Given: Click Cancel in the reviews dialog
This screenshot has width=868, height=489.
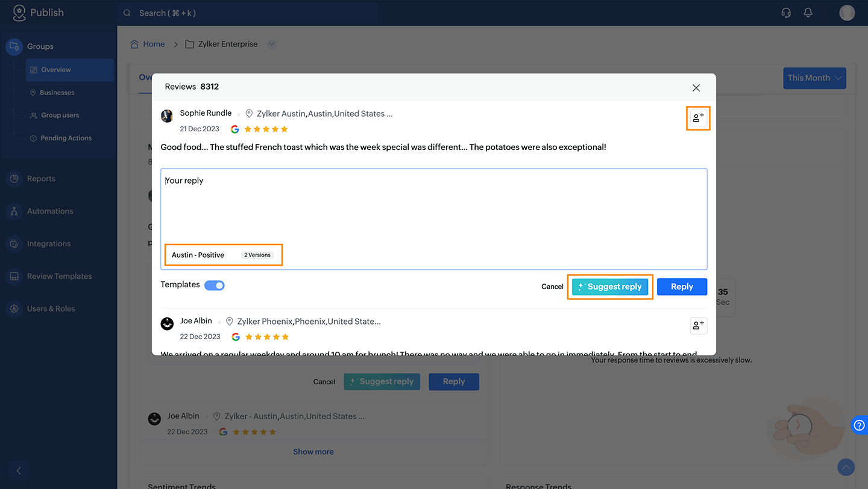Looking at the screenshot, I should click(x=552, y=287).
